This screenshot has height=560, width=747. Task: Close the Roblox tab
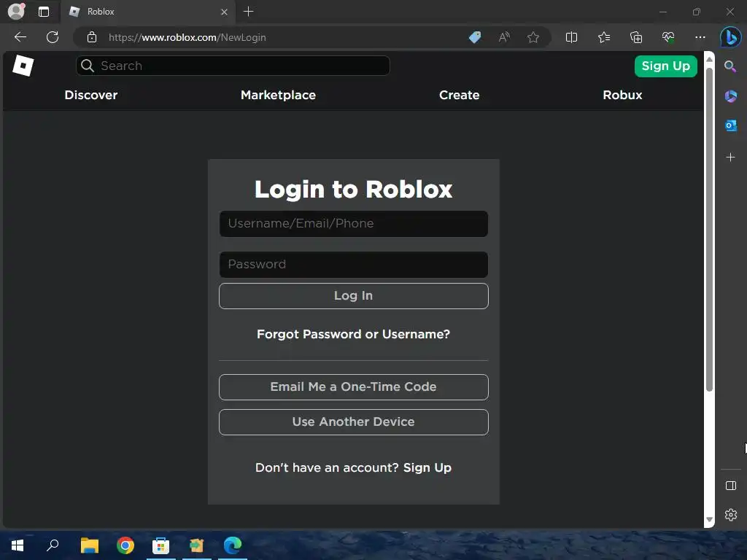(x=224, y=12)
